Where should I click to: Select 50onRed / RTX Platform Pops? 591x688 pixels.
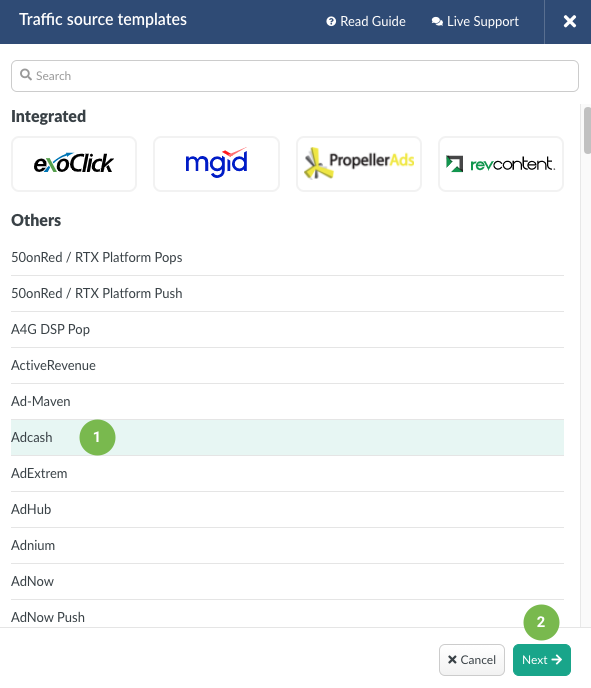click(x=287, y=258)
